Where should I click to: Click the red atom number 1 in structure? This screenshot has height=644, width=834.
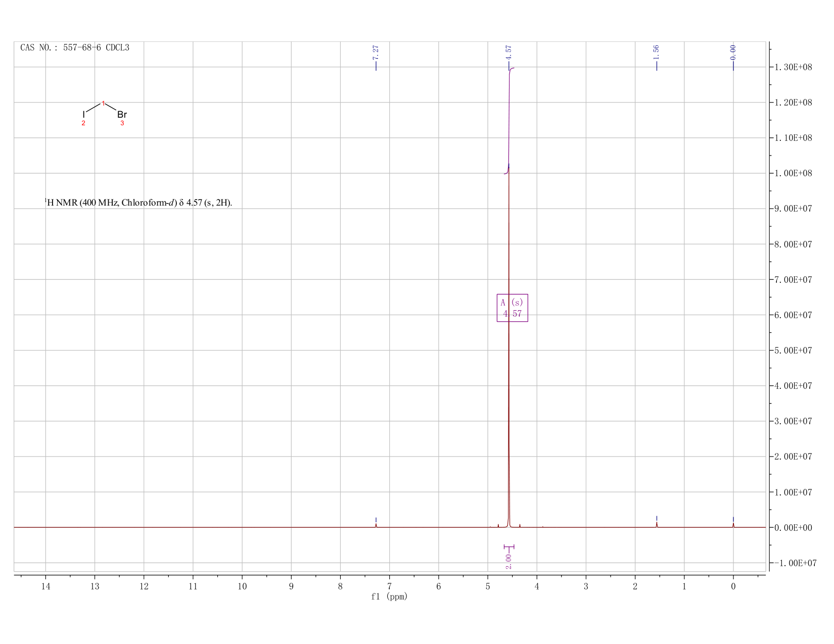point(103,104)
